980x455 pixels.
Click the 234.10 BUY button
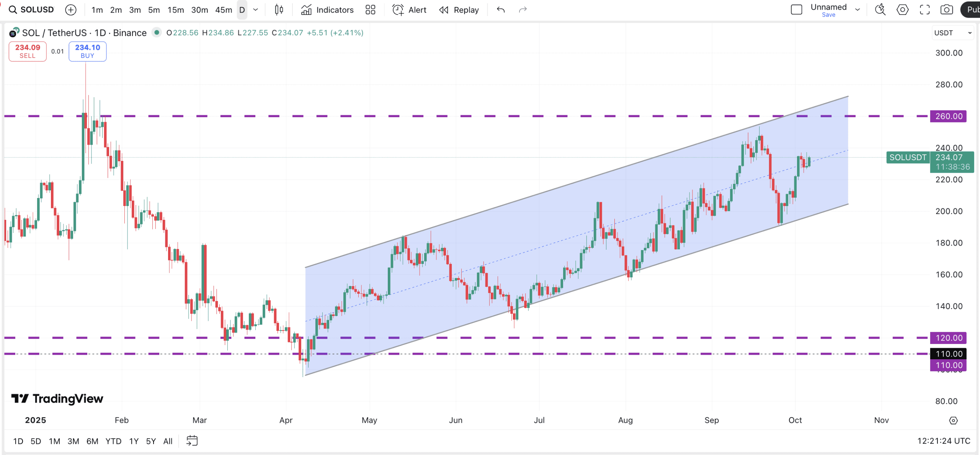[x=87, y=51]
